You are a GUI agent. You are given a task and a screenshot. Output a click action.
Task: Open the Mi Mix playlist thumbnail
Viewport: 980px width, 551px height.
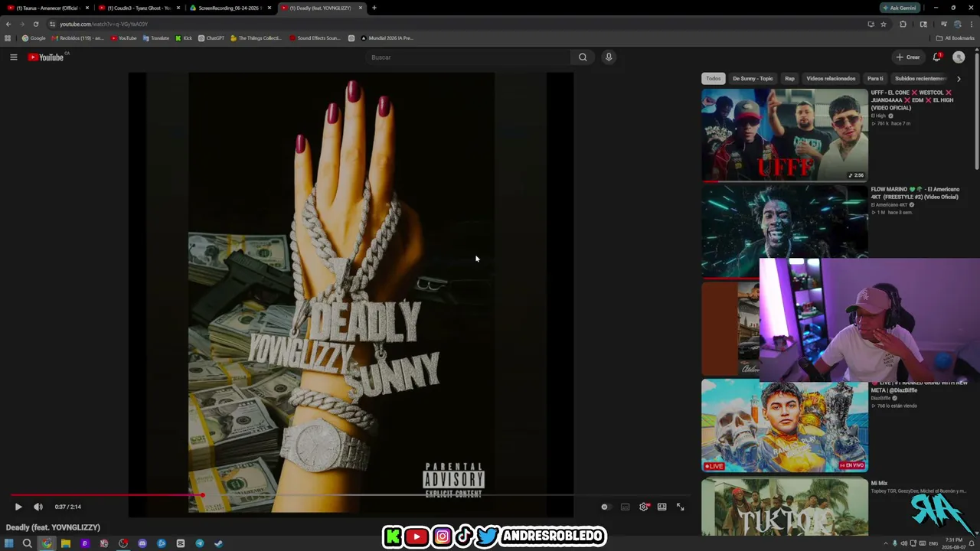[785, 507]
